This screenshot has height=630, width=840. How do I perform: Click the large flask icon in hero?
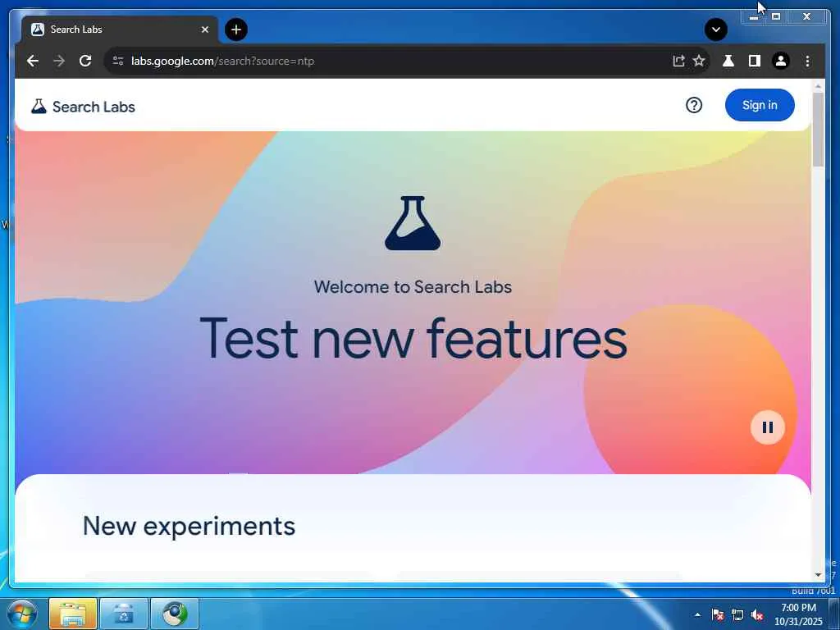pos(413,223)
